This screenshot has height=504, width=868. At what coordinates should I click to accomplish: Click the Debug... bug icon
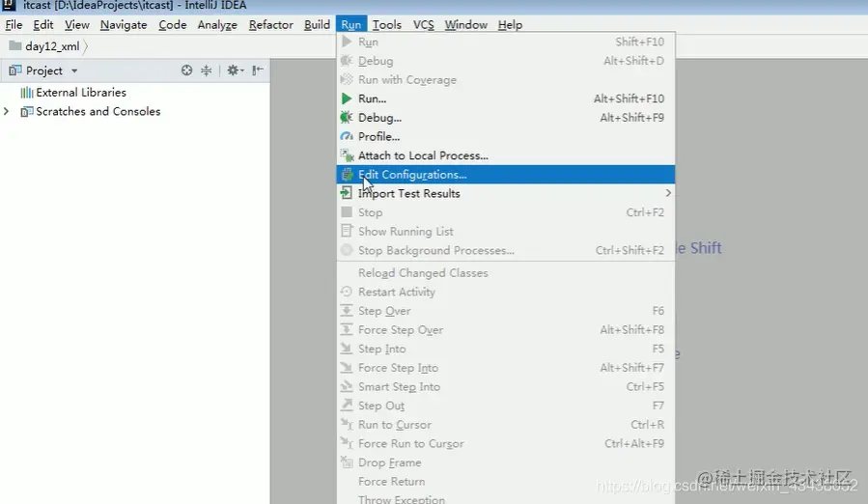347,118
